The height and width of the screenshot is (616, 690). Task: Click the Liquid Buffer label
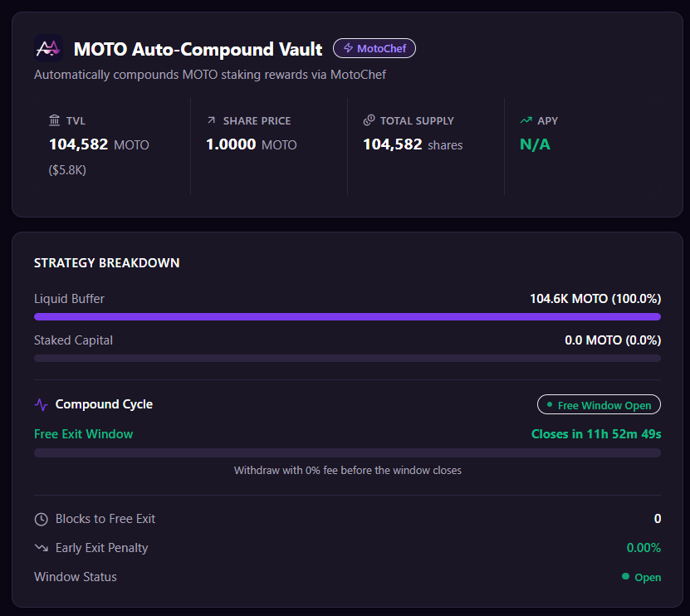[x=69, y=299]
